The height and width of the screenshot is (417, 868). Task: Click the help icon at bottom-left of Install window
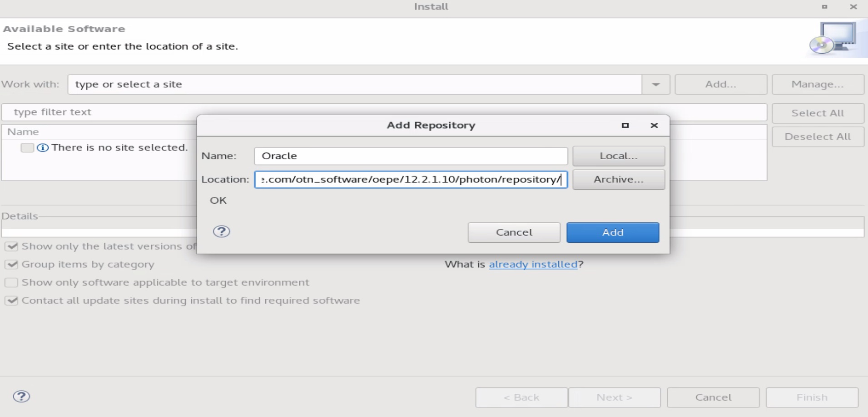tap(21, 397)
